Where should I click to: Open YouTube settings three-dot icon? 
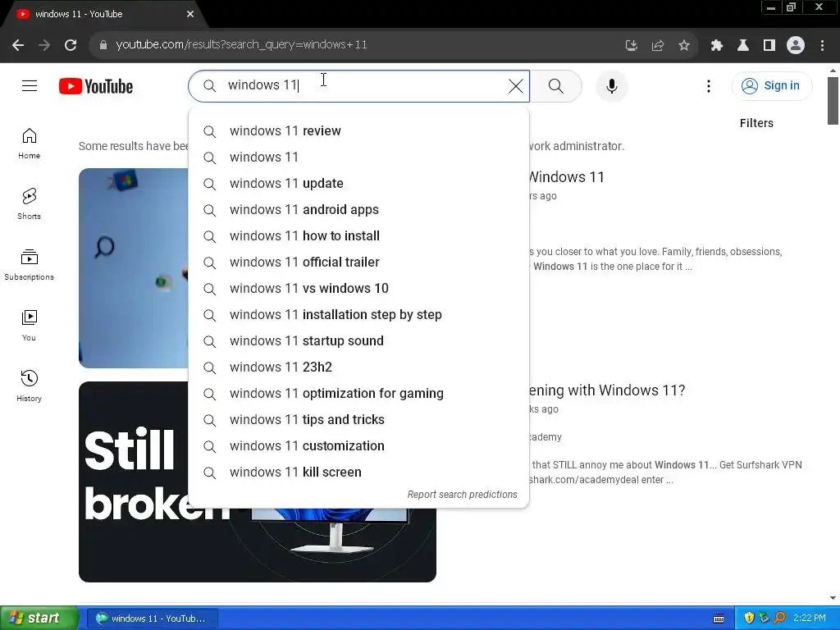click(709, 85)
